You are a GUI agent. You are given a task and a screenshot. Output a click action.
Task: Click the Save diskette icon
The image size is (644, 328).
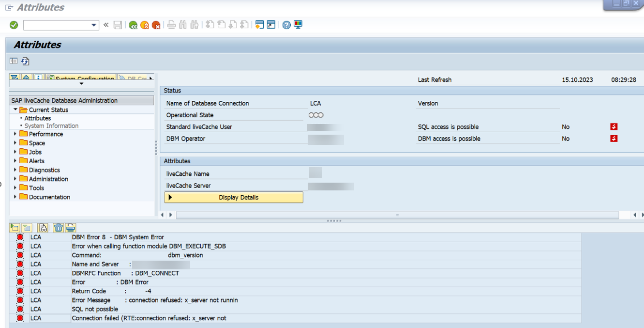pos(118,25)
